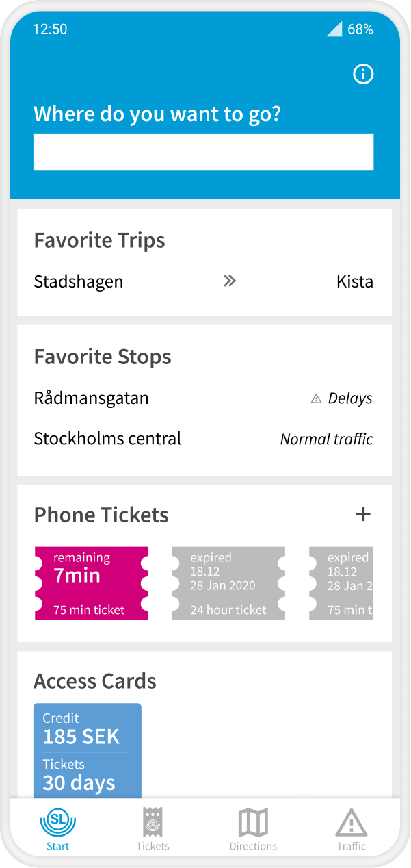This screenshot has width=411, height=868.
Task: Tap the signal strength icon in status bar
Action: click(334, 29)
